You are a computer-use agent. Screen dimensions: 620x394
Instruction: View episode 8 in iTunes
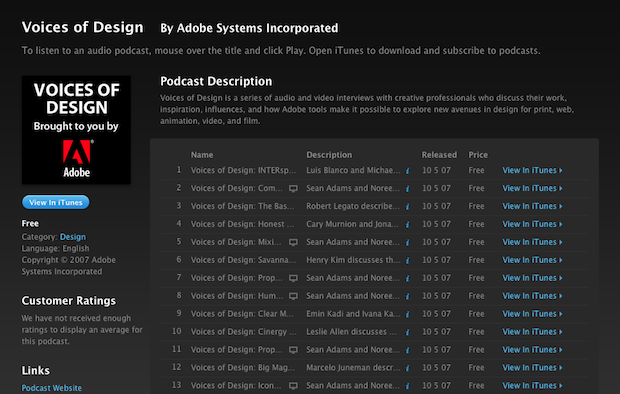pyautogui.click(x=532, y=296)
